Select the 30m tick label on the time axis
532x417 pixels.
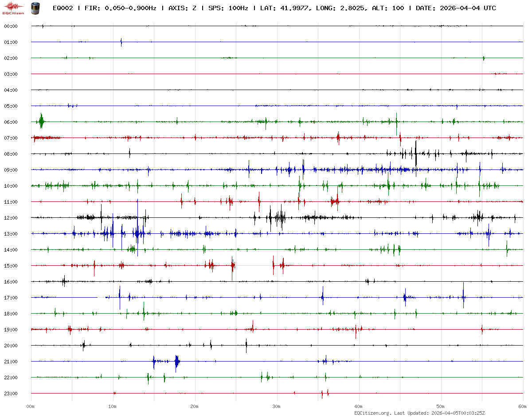[x=277, y=406]
